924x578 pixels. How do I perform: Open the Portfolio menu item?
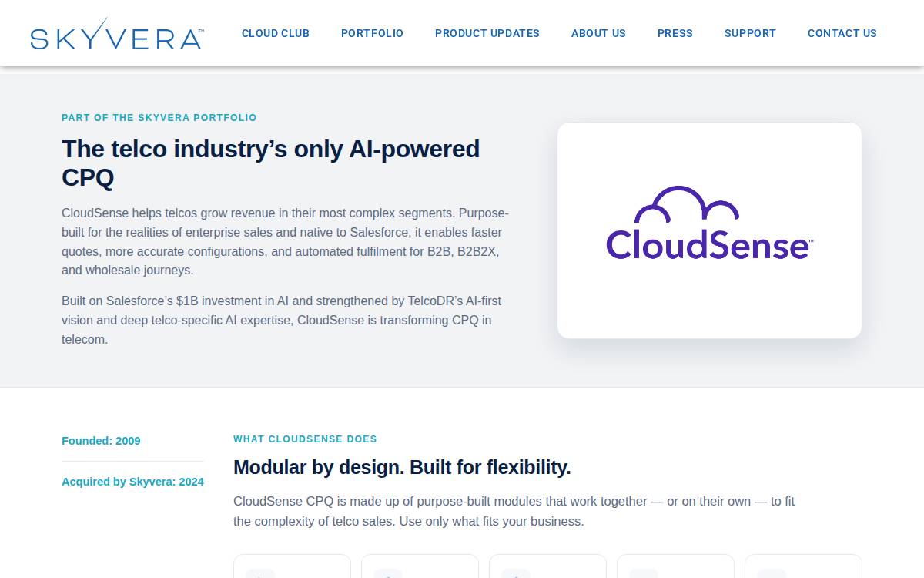(372, 33)
